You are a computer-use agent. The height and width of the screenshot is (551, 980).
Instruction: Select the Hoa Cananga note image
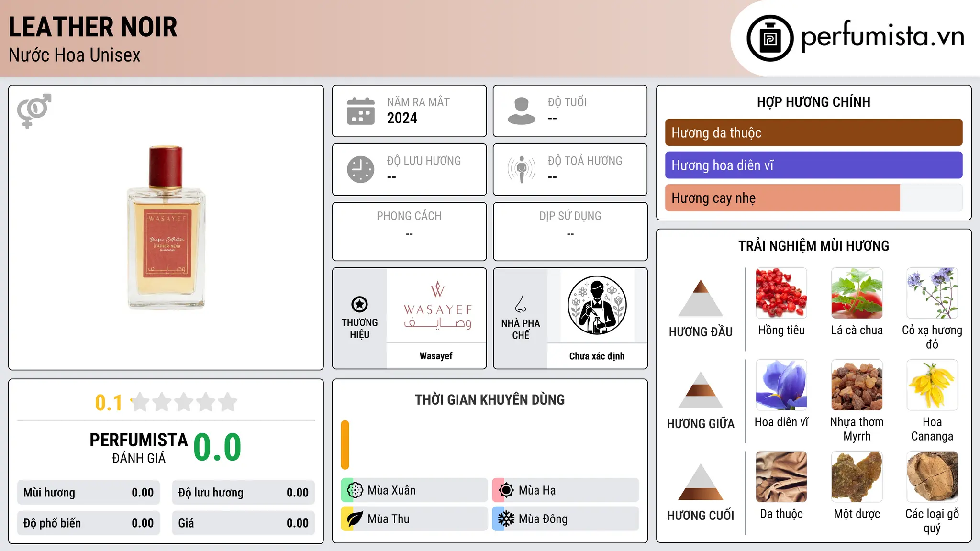pos(932,385)
